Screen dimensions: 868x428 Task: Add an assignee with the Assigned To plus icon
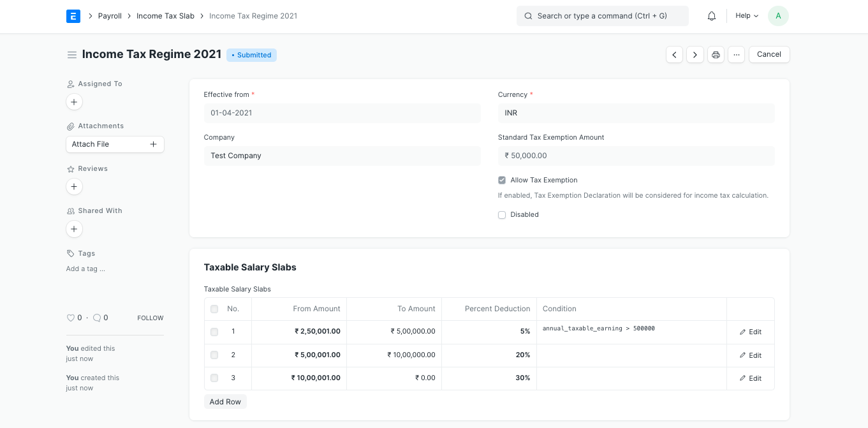click(74, 101)
